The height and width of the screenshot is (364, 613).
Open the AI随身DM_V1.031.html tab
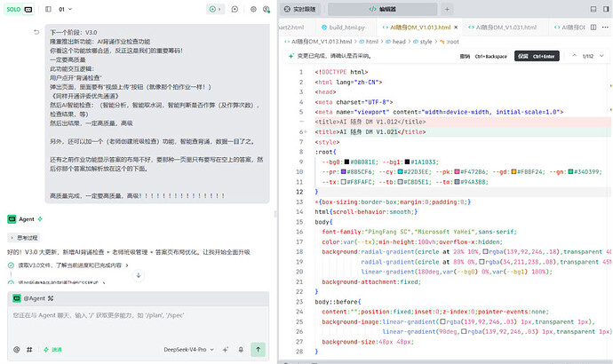[502, 28]
